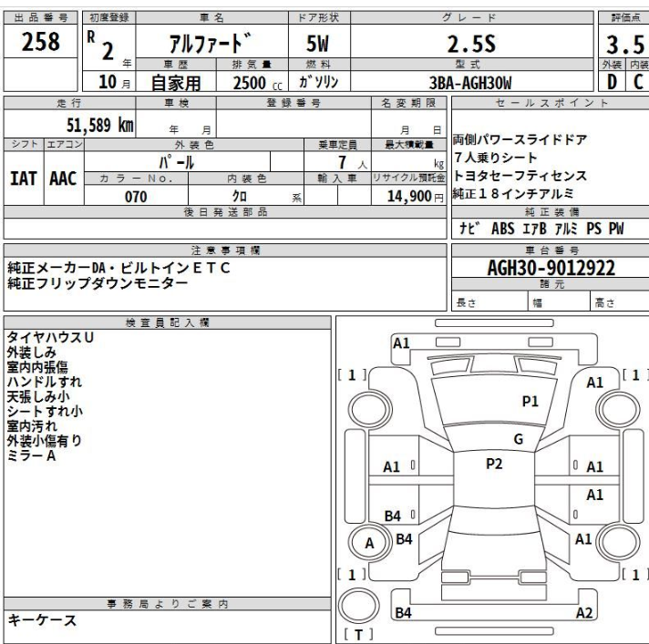The image size is (649, 644).
Task: Click the recycle deposit 14,900円
Action: point(416,196)
